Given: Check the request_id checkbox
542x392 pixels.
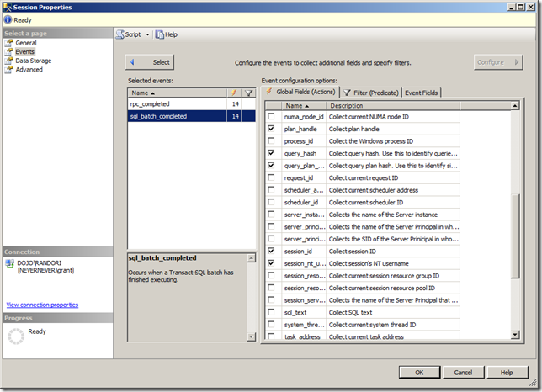Looking at the screenshot, I should (271, 177).
